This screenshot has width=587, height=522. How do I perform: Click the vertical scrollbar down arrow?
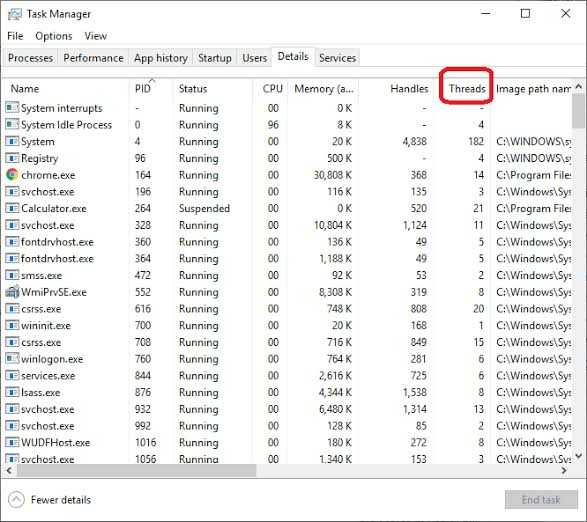578,456
